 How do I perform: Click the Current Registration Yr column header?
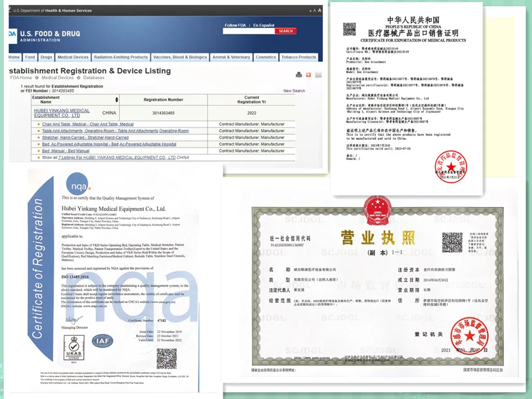[x=251, y=99]
